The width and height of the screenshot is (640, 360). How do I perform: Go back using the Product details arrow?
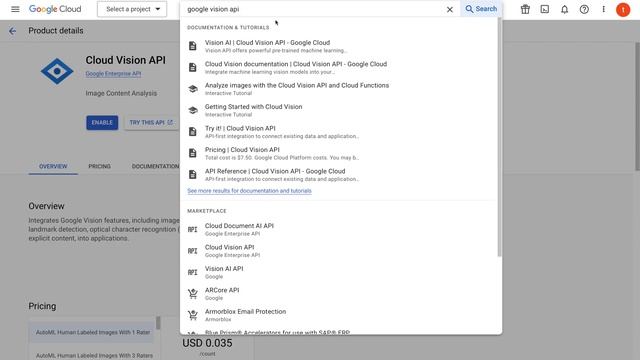13,31
